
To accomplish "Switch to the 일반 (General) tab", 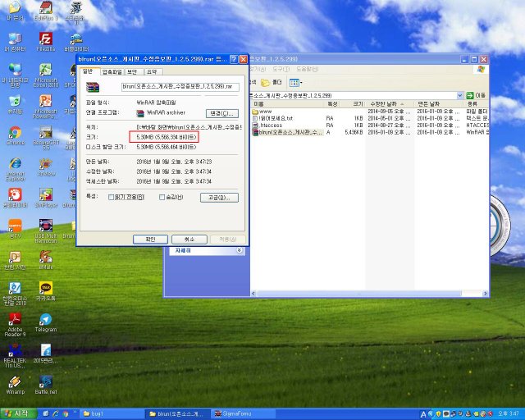I will [x=88, y=71].
